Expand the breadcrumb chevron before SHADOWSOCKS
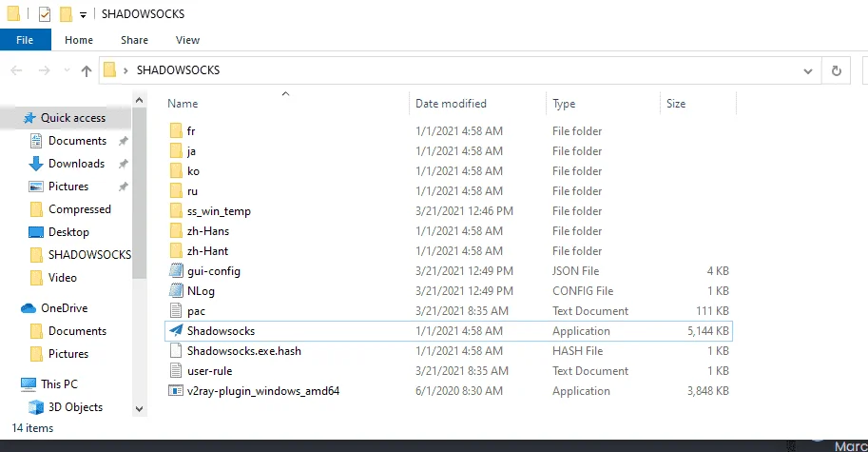Viewport: 868px width, 452px height. click(x=125, y=70)
